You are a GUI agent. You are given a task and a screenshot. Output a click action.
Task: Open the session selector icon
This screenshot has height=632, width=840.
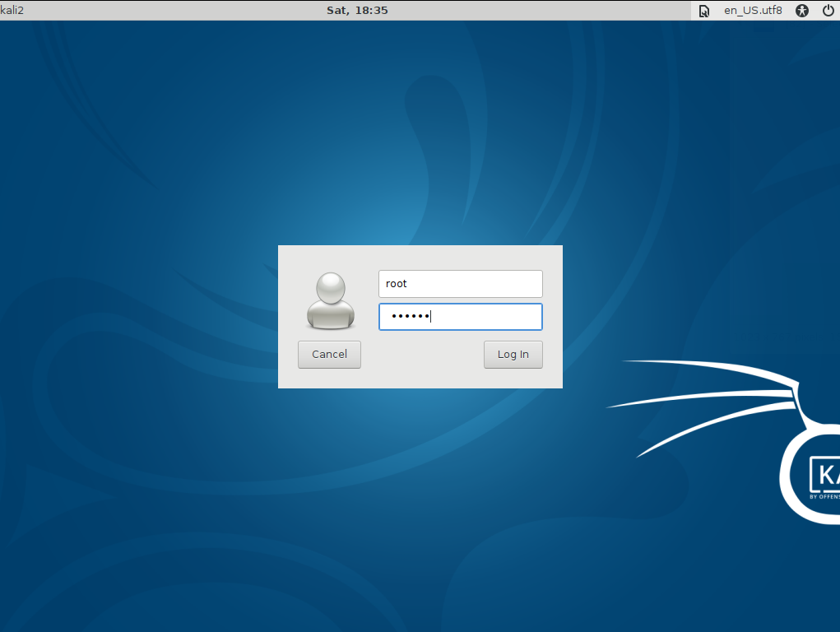coord(704,10)
